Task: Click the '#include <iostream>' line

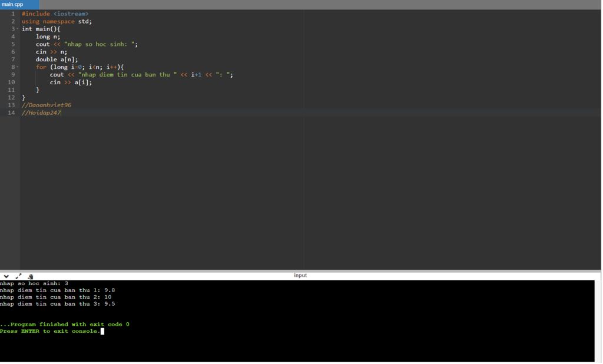Action: click(x=55, y=14)
